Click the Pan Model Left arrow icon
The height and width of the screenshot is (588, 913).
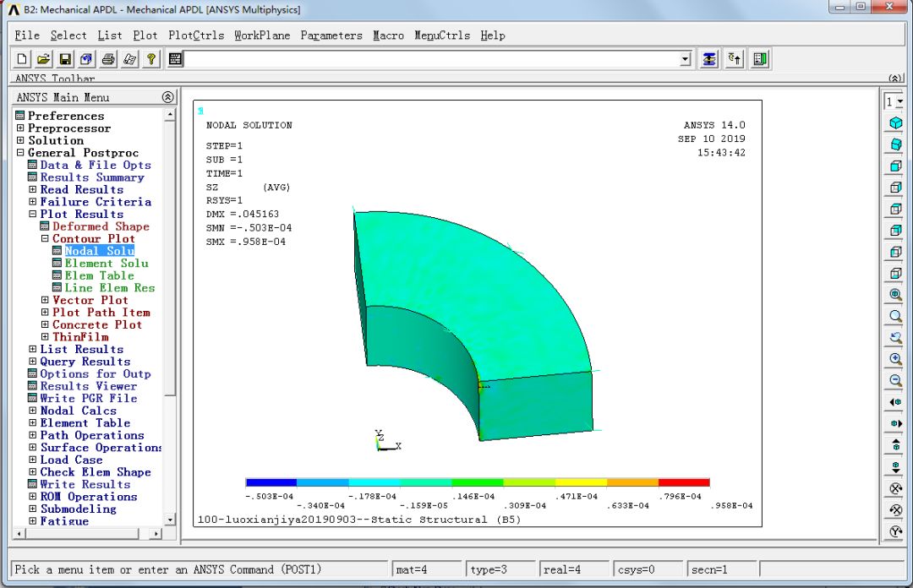[895, 402]
